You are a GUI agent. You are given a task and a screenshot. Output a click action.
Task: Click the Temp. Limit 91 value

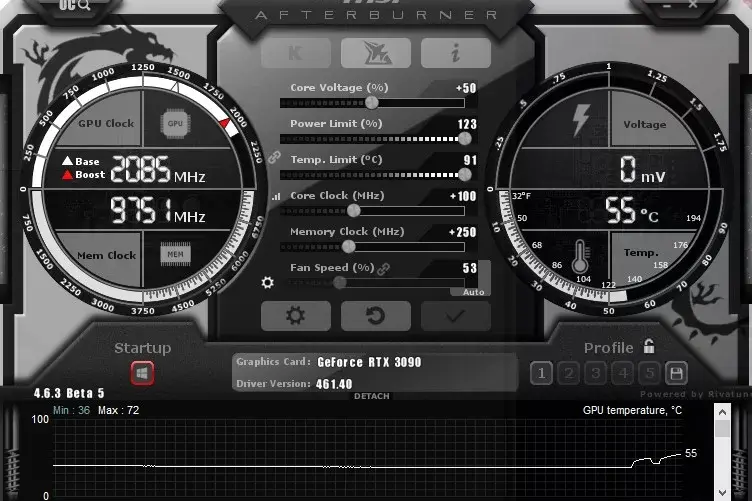[470, 160]
